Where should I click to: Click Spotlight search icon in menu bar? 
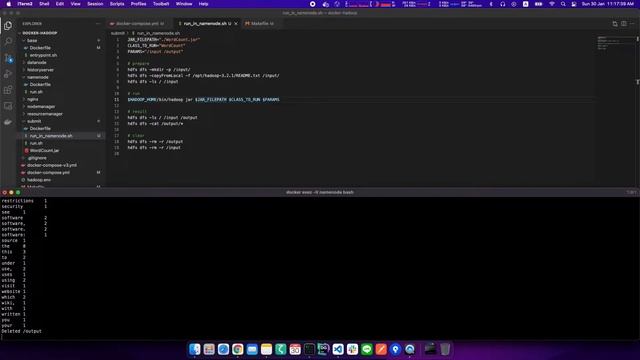tap(563, 4)
